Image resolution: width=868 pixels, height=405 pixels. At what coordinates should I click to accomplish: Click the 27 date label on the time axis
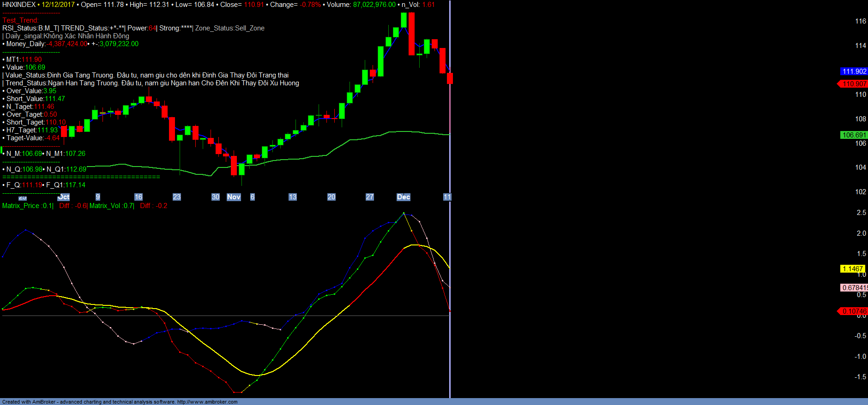369,197
